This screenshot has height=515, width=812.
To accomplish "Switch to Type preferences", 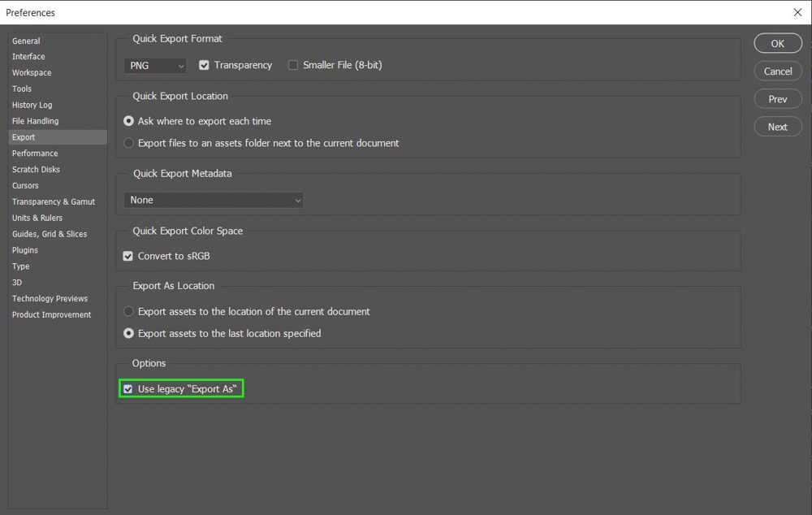I will [x=21, y=266].
